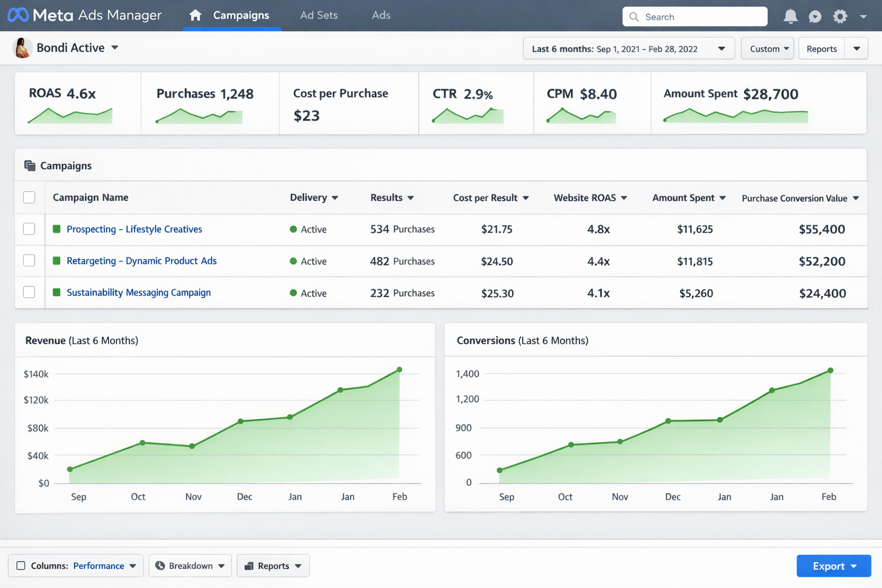This screenshot has height=588, width=882.
Task: Open the Retargeting – Dynamic Product Ads campaign
Action: (x=141, y=261)
